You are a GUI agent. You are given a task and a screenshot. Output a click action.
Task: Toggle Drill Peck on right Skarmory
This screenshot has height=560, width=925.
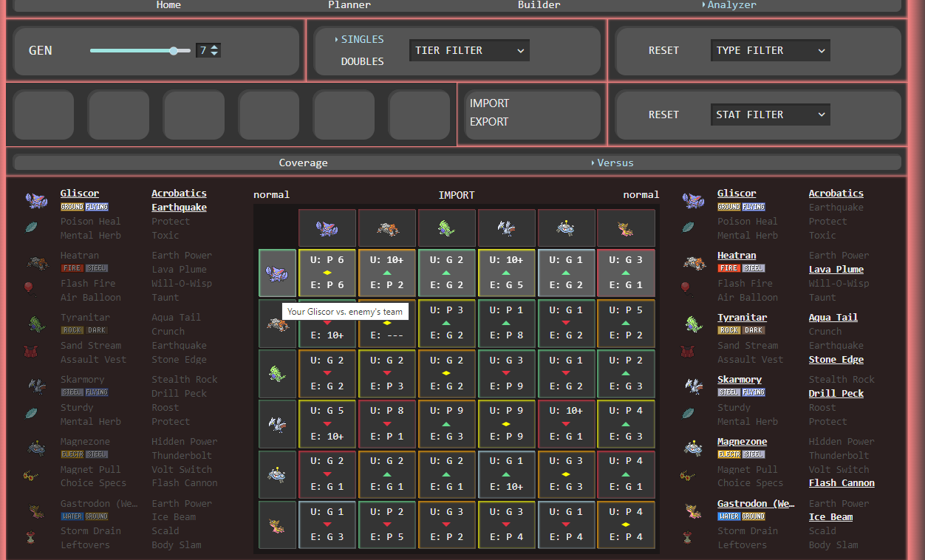click(836, 394)
